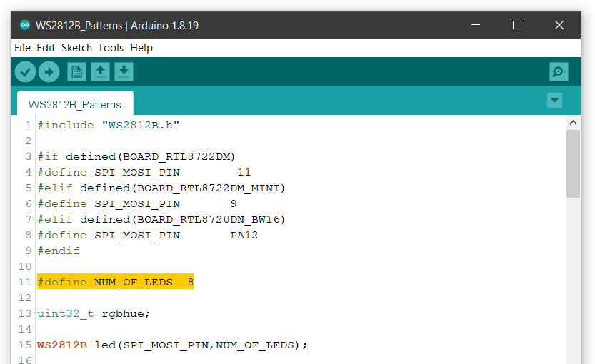
Task: Open the Tools menu
Action: [x=111, y=48]
